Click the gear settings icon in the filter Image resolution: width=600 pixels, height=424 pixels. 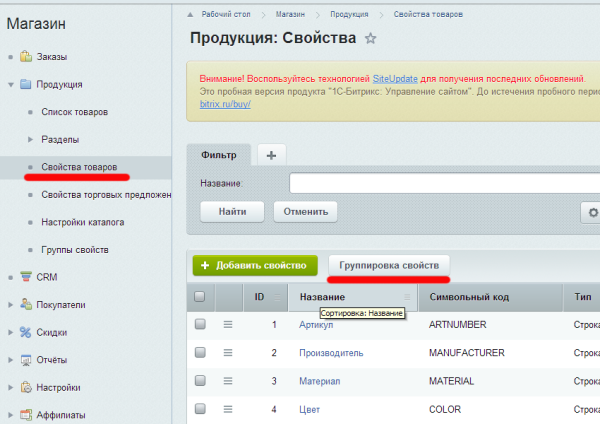click(x=592, y=212)
